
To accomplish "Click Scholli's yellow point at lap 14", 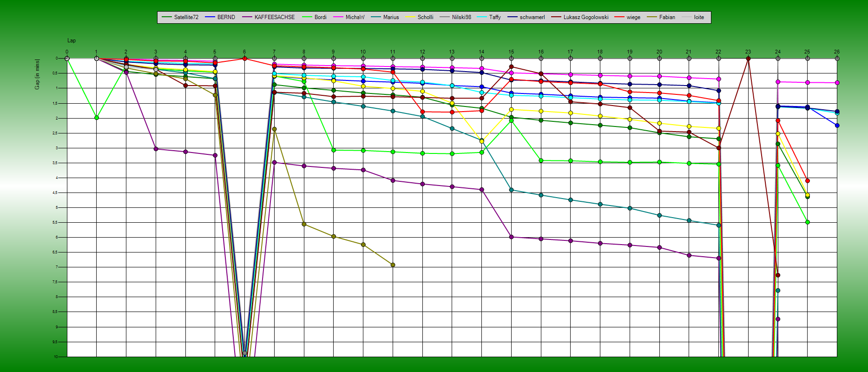I will click(x=482, y=141).
